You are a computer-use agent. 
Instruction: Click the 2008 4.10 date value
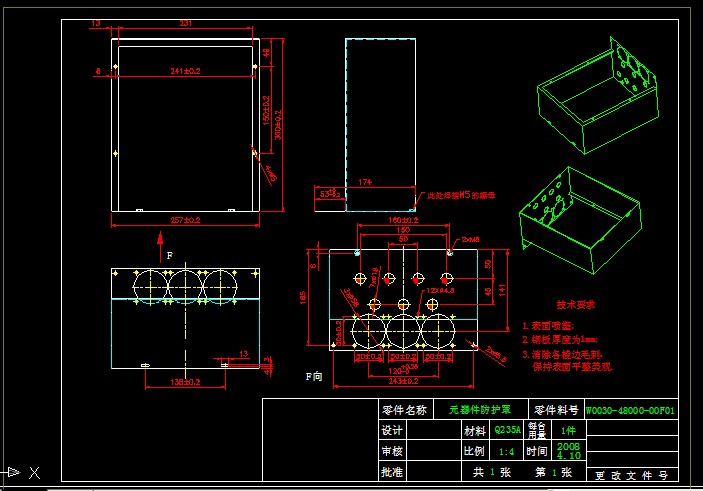coord(567,451)
